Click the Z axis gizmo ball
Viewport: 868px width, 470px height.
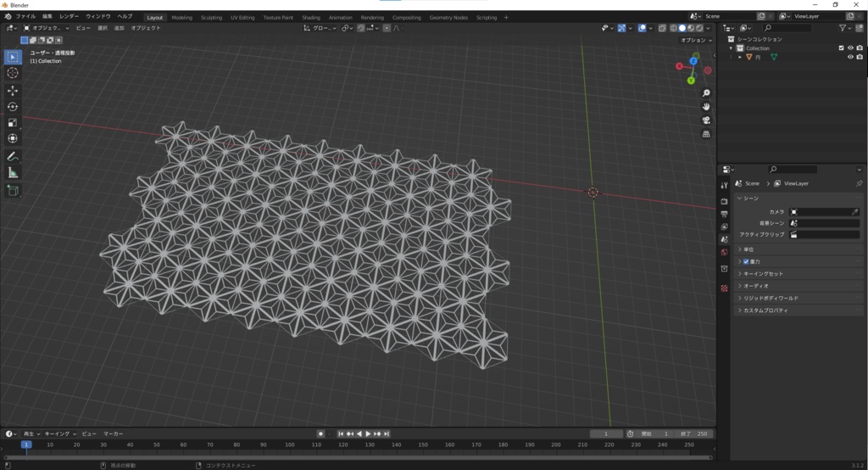pyautogui.click(x=693, y=61)
